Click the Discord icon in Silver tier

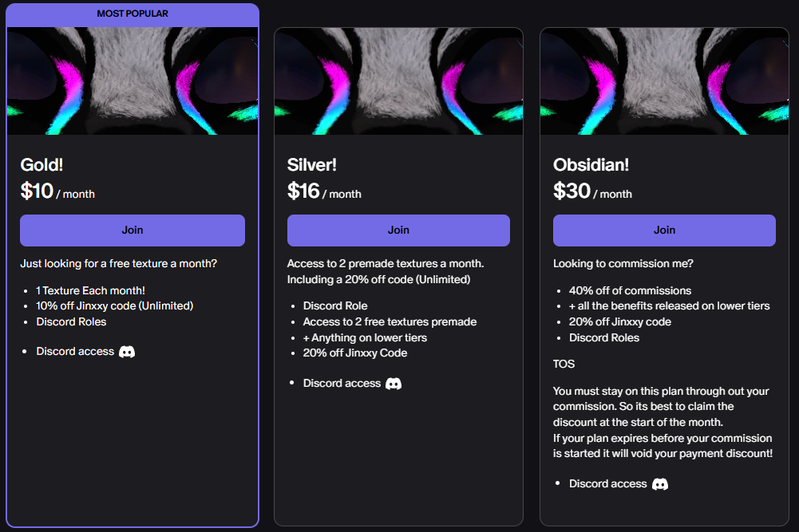[394, 384]
